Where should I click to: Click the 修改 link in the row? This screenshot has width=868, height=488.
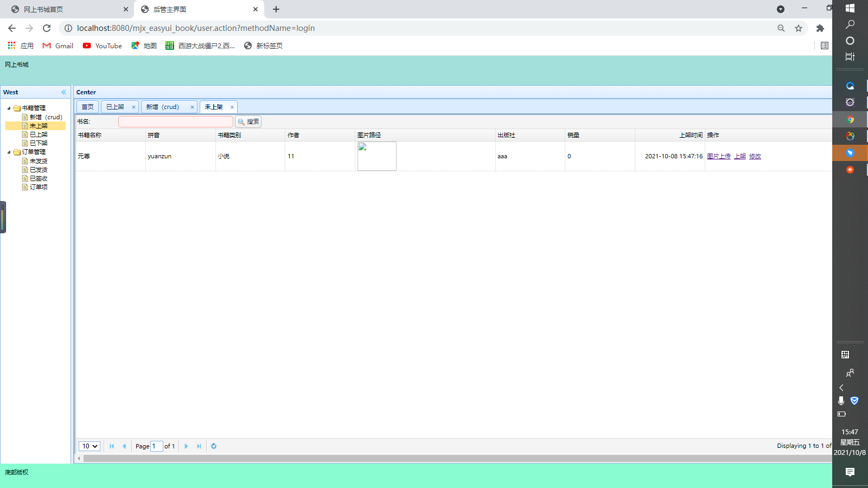(755, 156)
